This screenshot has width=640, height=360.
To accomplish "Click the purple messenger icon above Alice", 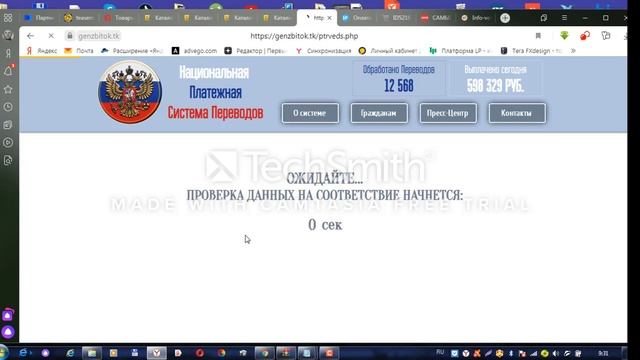I will pyautogui.click(x=8, y=315).
